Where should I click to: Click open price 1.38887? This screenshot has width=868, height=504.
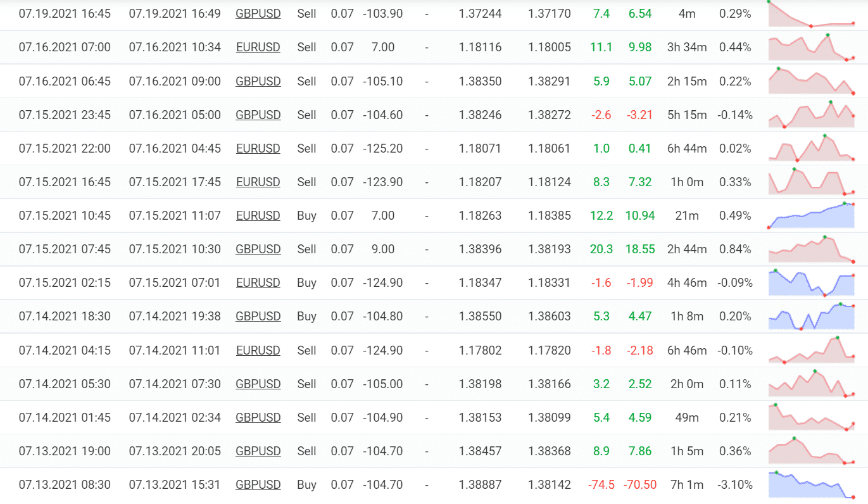pyautogui.click(x=480, y=484)
